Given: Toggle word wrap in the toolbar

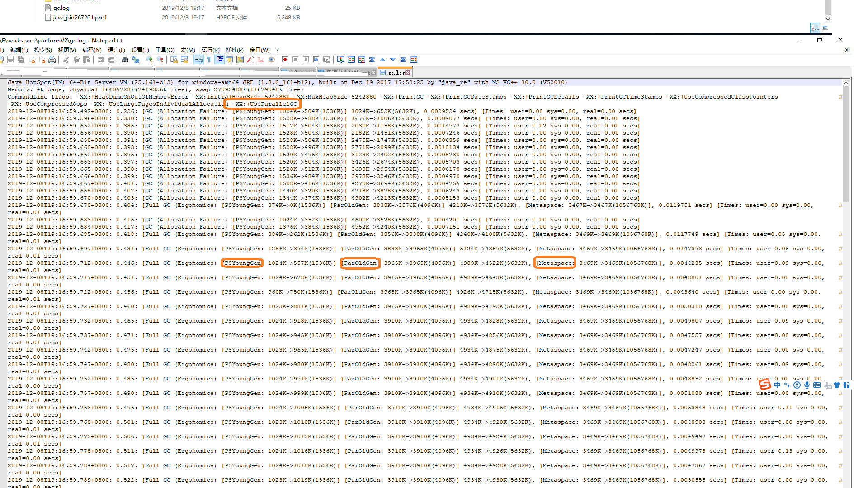Looking at the screenshot, I should [198, 60].
